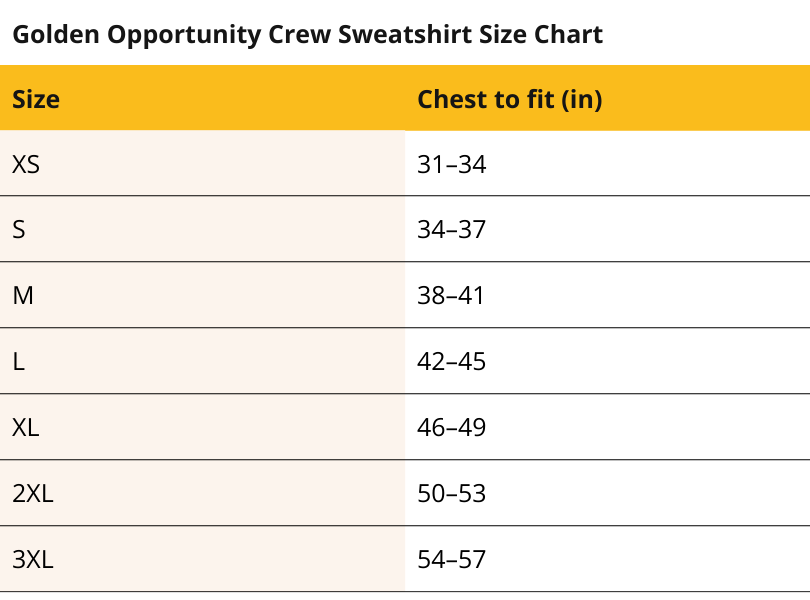Viewport: 810px width, 600px height.
Task: Click the 54–57 chest measurement cell
Action: tap(451, 560)
